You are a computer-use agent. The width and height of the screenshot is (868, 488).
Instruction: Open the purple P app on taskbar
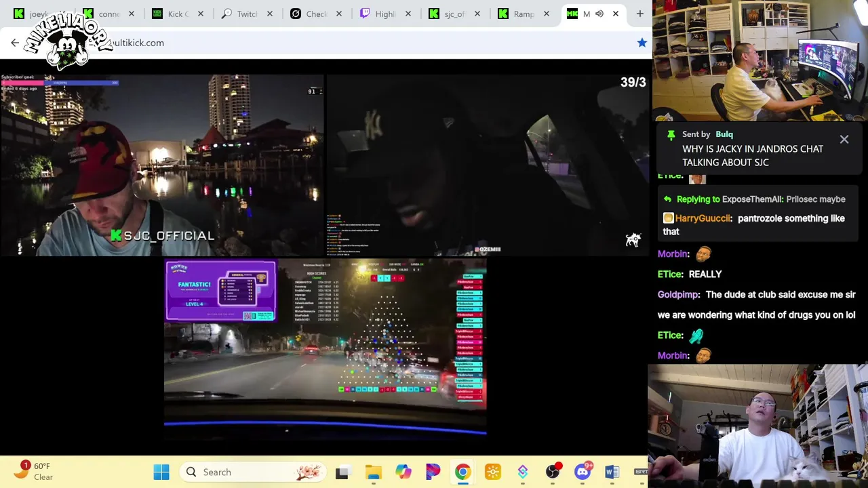pos(433,472)
